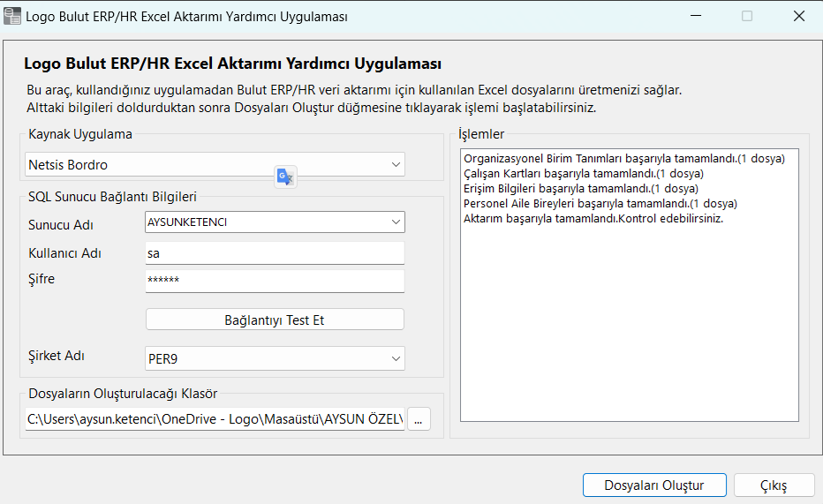823x504 pixels.
Task: Start export with Dosyaları Oluştur
Action: click(x=654, y=485)
